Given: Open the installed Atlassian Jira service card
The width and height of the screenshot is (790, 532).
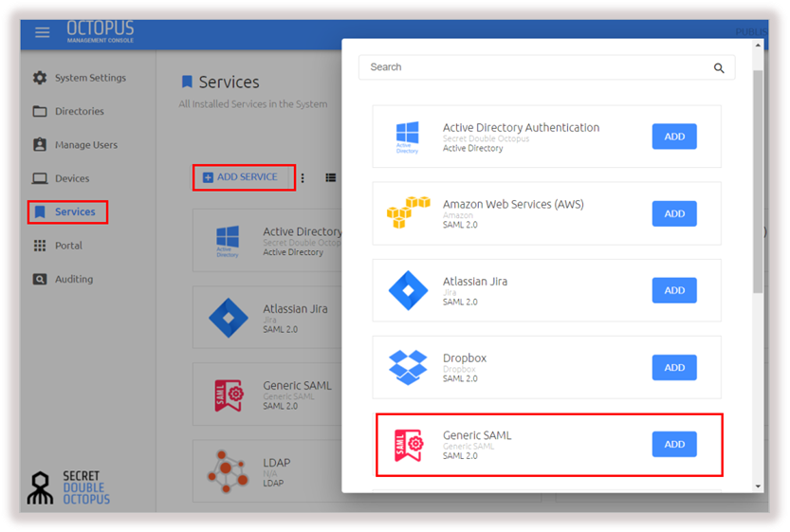Looking at the screenshot, I should click(267, 318).
